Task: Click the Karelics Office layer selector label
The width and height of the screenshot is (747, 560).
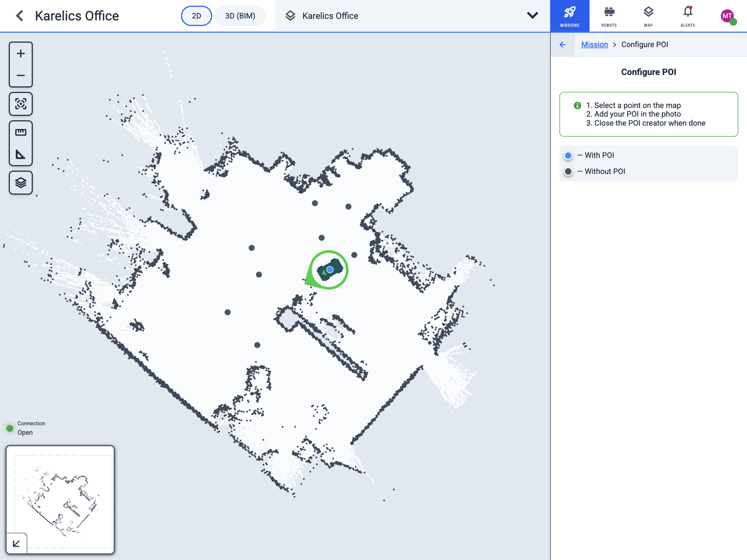Action: coord(330,16)
